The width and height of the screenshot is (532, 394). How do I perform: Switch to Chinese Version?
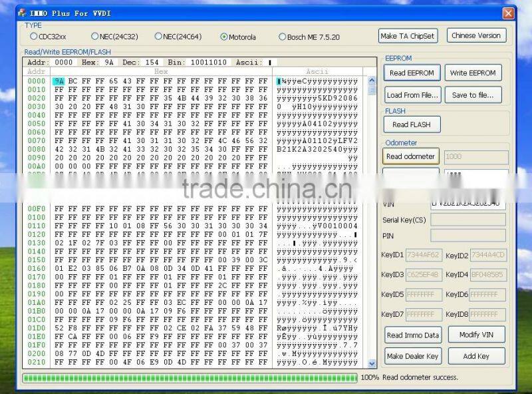[476, 35]
